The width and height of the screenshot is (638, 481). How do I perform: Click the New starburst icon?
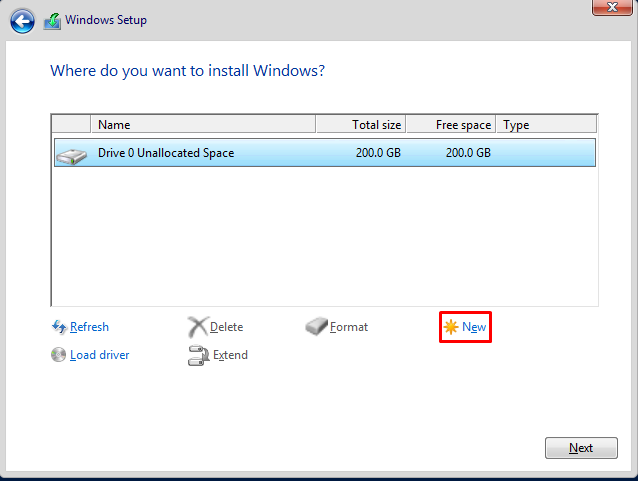(x=451, y=327)
